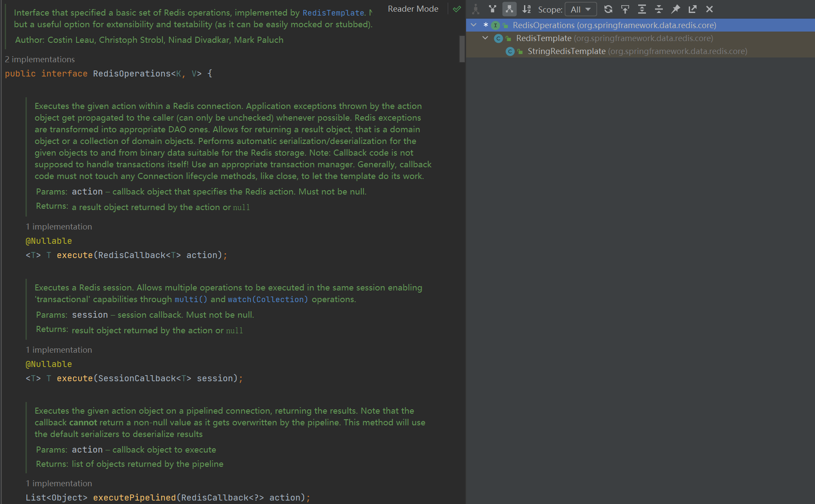Pin the hierarchy tab

coord(676,9)
